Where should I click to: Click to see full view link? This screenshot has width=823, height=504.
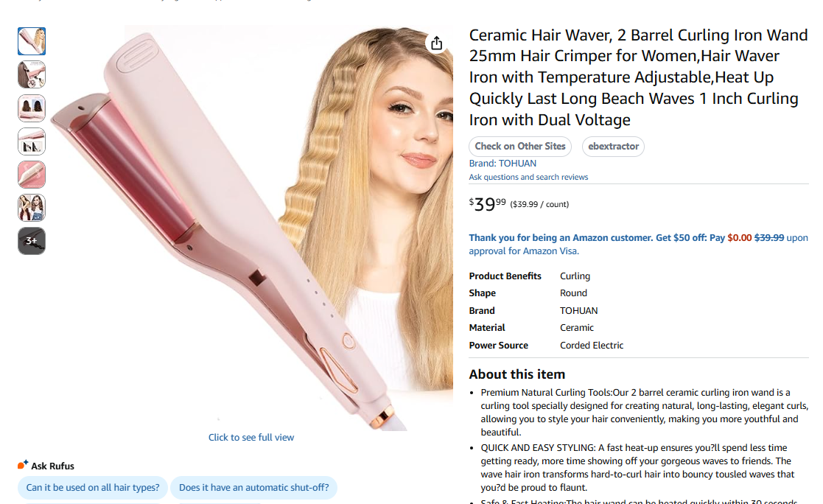point(251,438)
